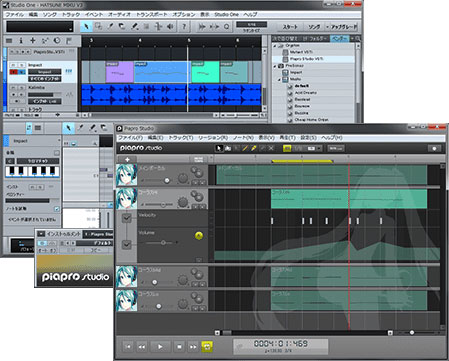Stop playback in Piapro Studio transport
Screen dimensions: 449x361
(x=179, y=347)
